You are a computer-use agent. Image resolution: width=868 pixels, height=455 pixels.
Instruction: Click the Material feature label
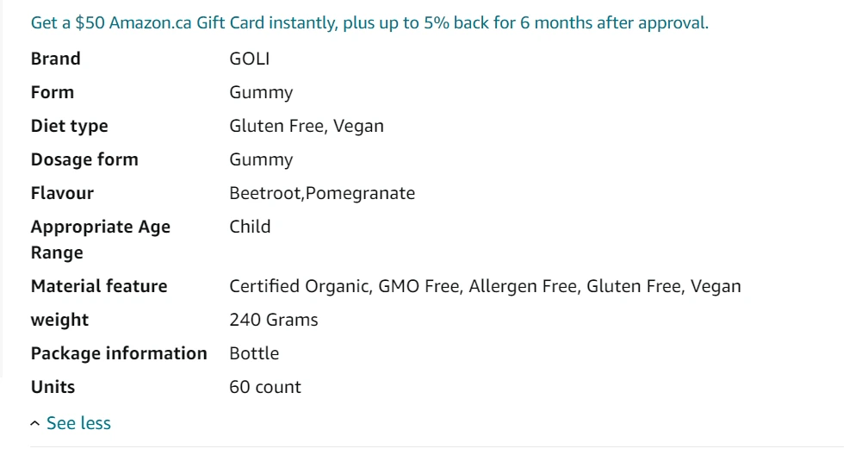coord(99,286)
